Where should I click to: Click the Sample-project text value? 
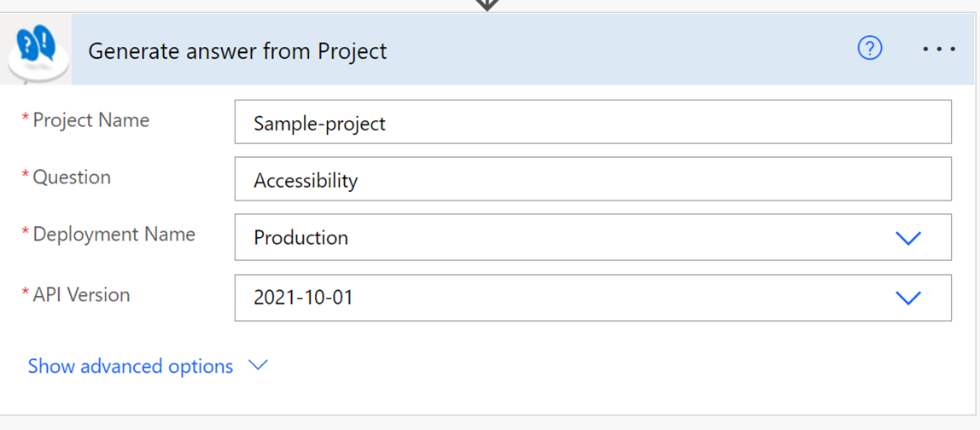(x=319, y=124)
